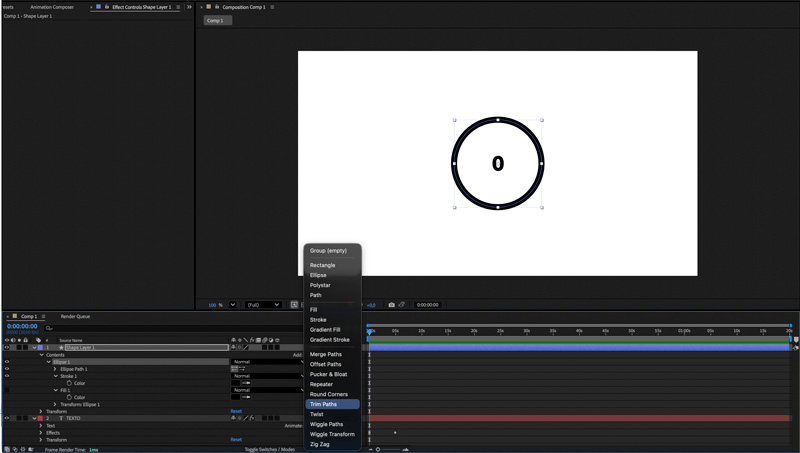
Task: Open the timeline Comp 1 panel menu
Action: point(43,316)
